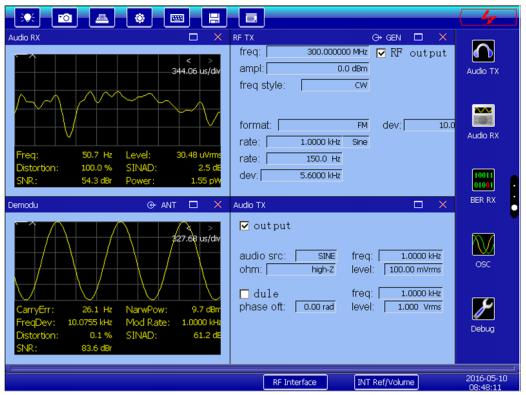Screen dimensions: 526x395
Task: Click the printer toolbar icon
Action: (102, 17)
